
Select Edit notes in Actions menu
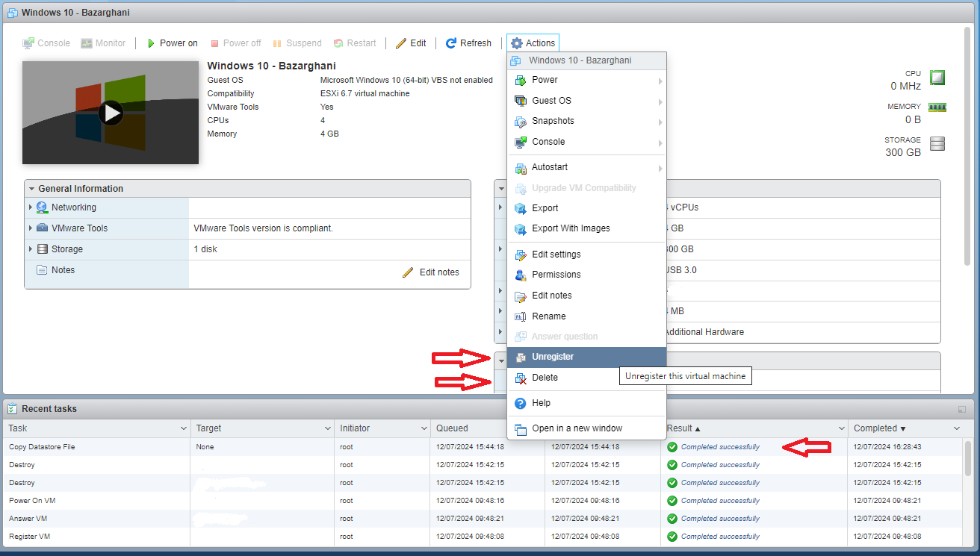tap(586, 296)
